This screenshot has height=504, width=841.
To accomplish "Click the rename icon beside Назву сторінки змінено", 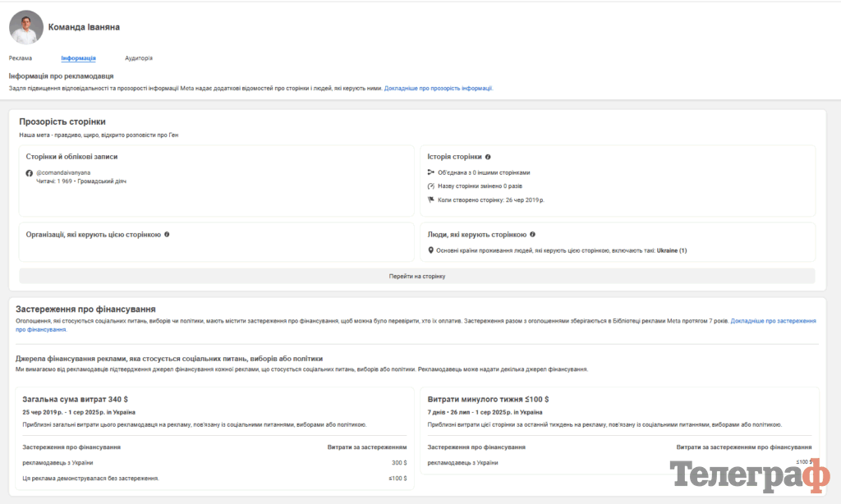I will (x=431, y=186).
